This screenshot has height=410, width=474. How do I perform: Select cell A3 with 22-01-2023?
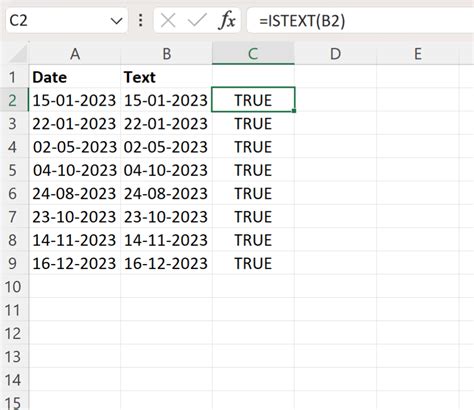pos(75,123)
